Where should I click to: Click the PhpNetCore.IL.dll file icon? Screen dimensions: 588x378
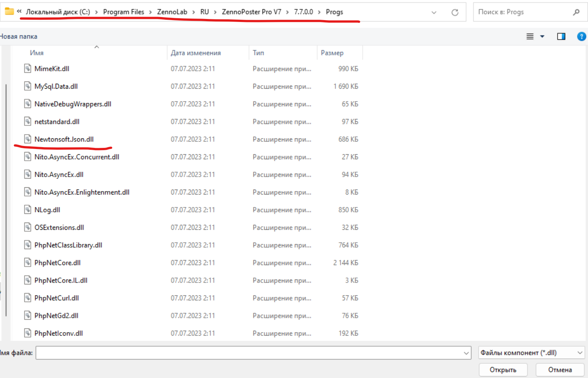coord(28,280)
